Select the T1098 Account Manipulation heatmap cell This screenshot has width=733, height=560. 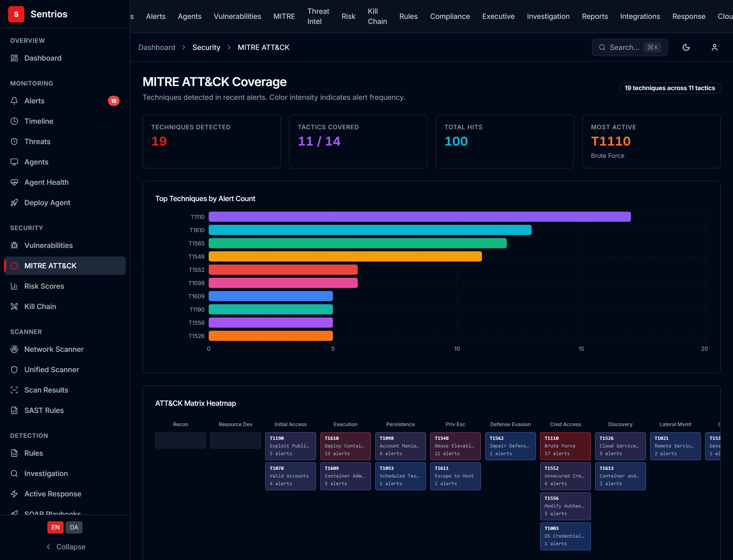400,446
